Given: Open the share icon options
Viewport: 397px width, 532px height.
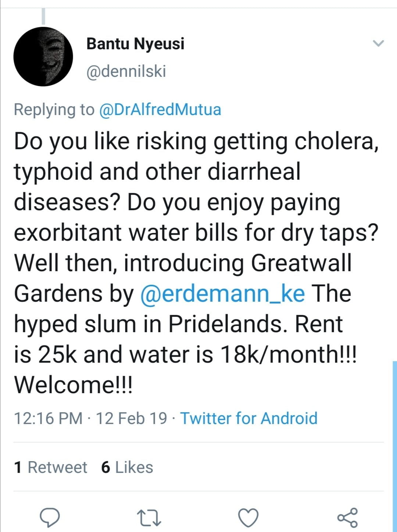Looking at the screenshot, I should 347,518.
